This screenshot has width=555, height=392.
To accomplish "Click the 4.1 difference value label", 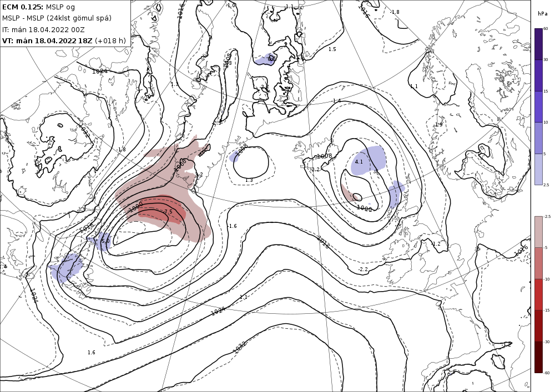I will coord(359,161).
